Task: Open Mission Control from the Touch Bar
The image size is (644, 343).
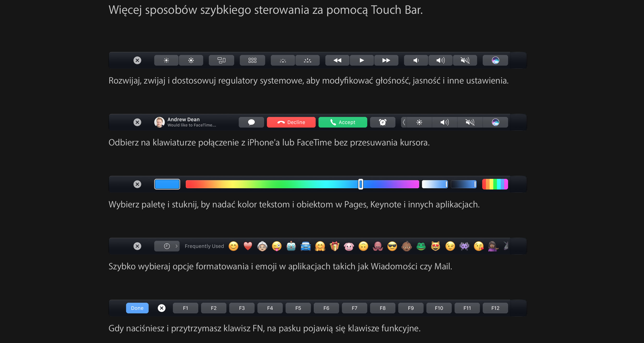Action: coord(221,60)
